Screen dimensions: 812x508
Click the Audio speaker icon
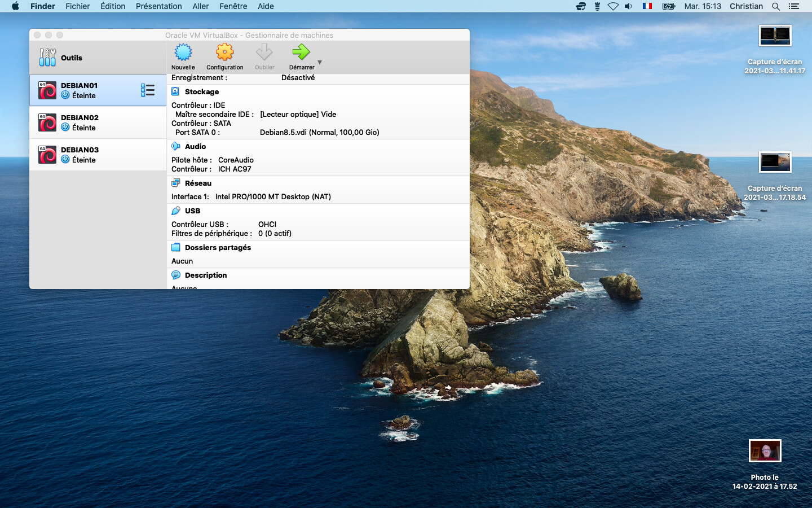(175, 146)
